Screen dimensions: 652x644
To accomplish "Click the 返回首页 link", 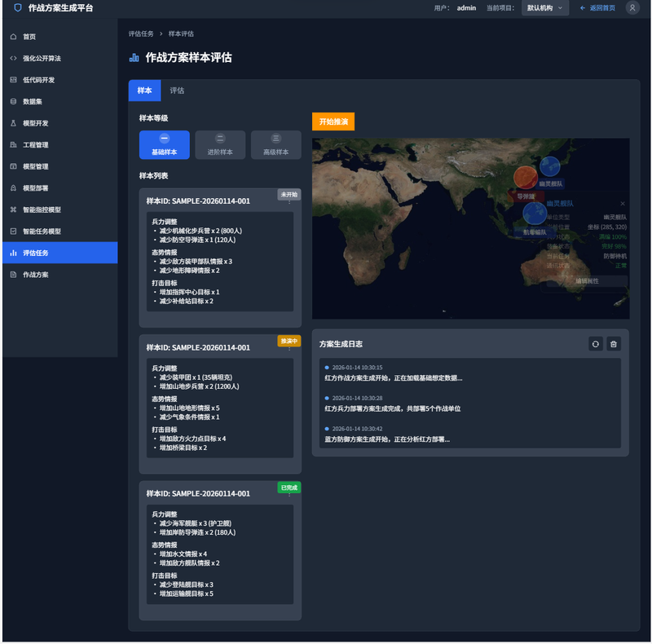I will (597, 8).
